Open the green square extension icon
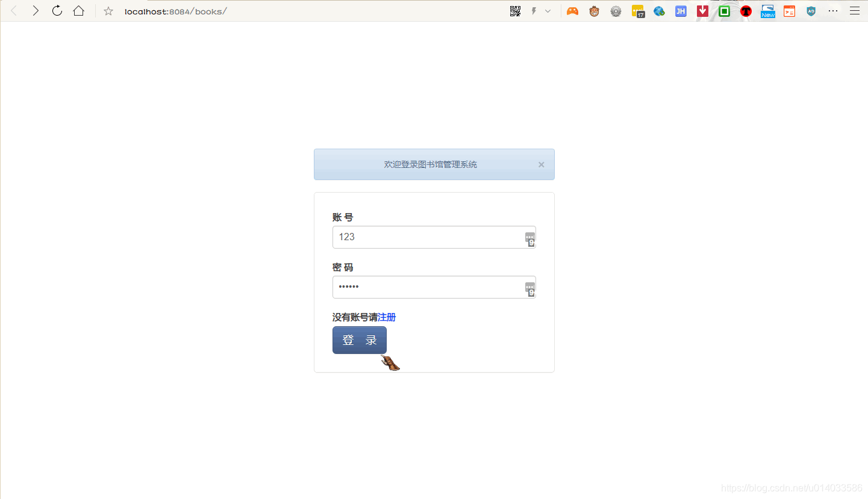This screenshot has width=868, height=499. point(724,11)
